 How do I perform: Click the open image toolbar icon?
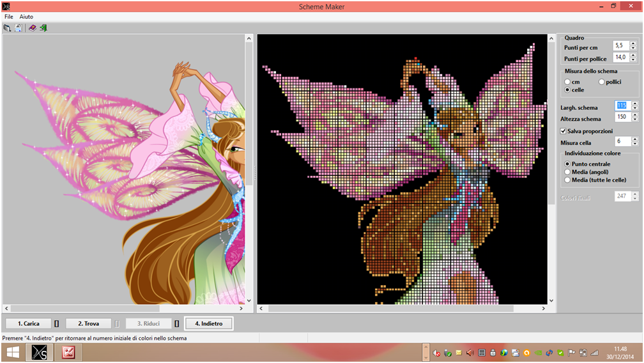coord(7,28)
